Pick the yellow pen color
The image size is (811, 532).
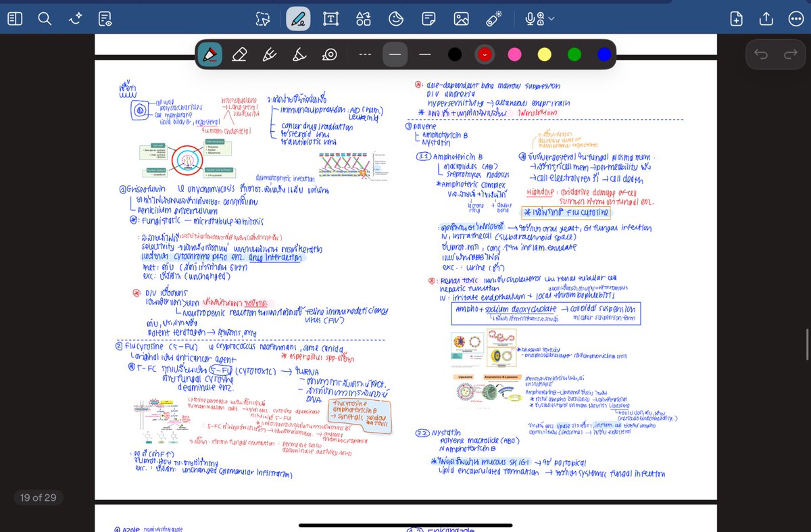click(x=544, y=54)
